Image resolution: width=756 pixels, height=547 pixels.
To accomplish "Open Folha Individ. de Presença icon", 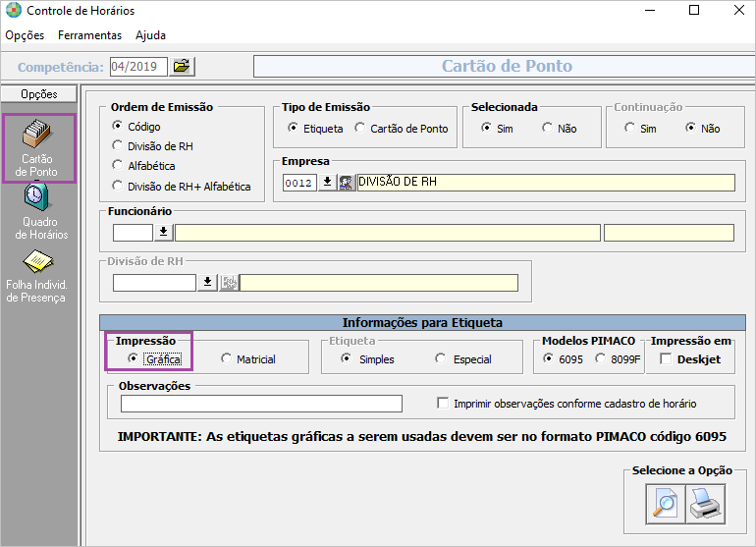I will coord(37,262).
